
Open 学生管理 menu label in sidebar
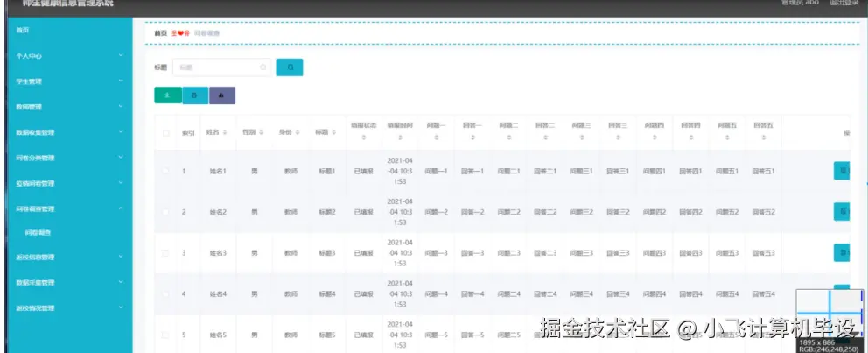coord(29,81)
